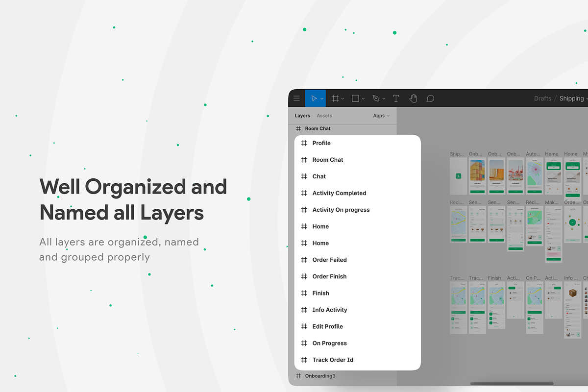Switch to the Assets tab
Viewport: 588px width, 392px height.
(324, 116)
